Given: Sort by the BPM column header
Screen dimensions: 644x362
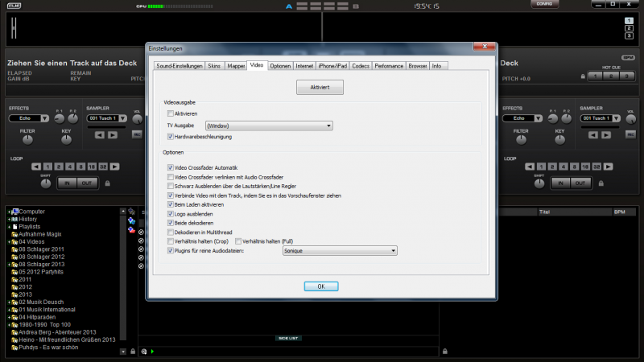Looking at the screenshot, I should click(x=619, y=212).
